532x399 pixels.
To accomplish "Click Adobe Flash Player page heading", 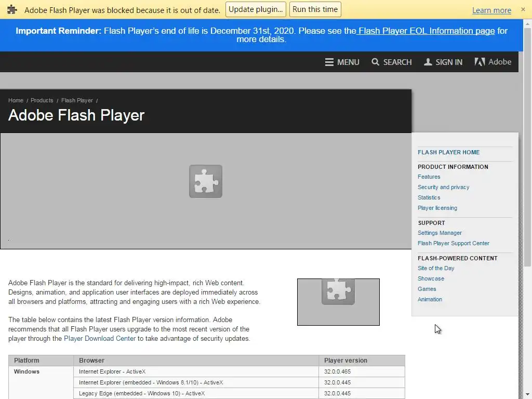I will click(76, 115).
